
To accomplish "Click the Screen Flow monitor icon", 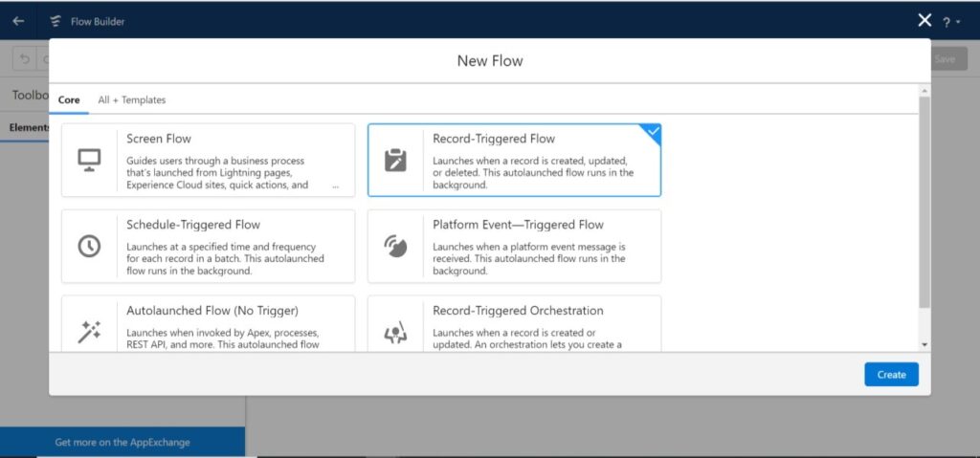I will pyautogui.click(x=89, y=161).
